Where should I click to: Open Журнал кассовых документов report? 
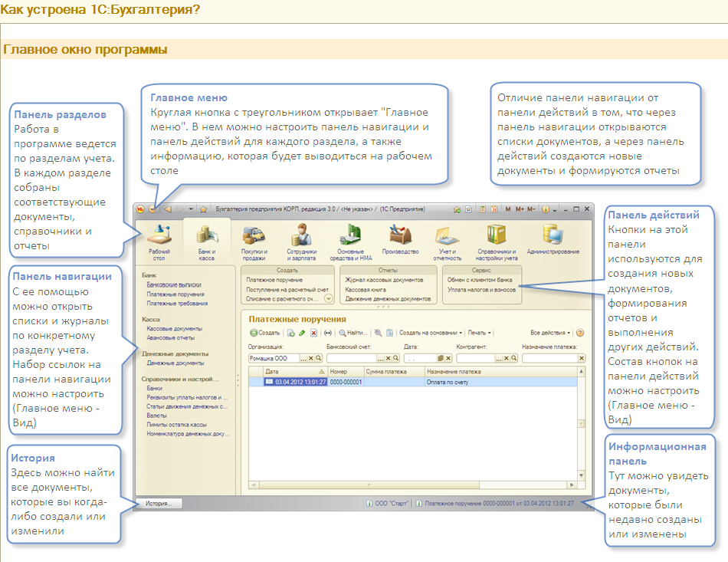coord(384,280)
